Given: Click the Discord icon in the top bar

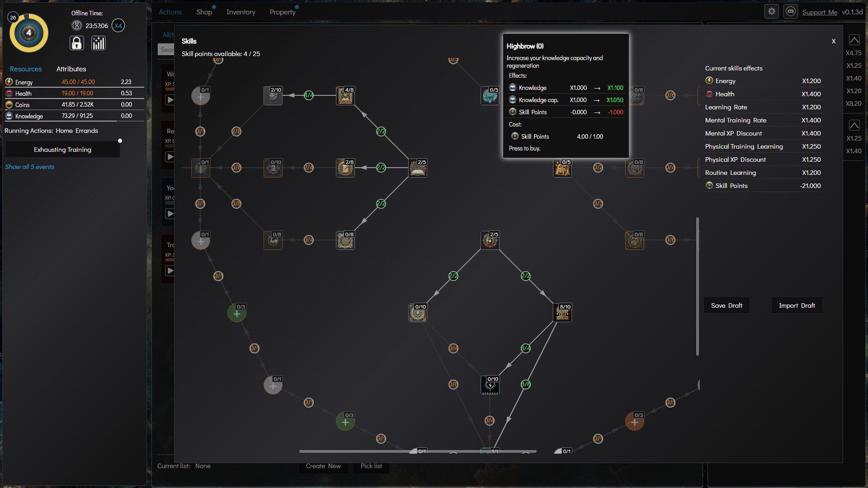Looking at the screenshot, I should coord(790,11).
